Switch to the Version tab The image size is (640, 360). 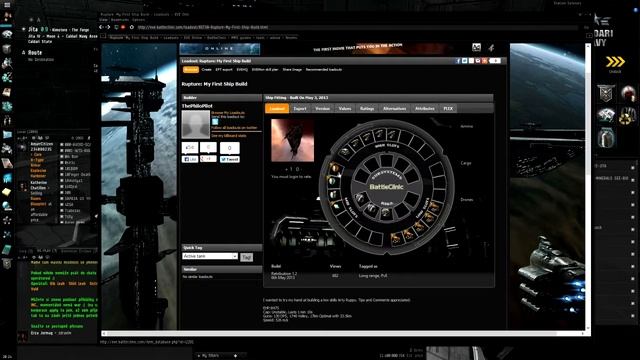click(322, 109)
